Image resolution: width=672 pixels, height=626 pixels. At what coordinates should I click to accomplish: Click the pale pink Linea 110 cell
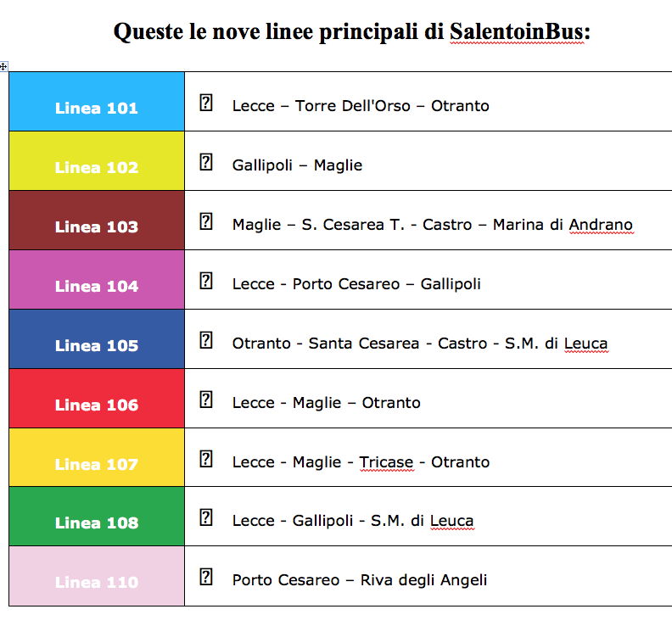[97, 577]
